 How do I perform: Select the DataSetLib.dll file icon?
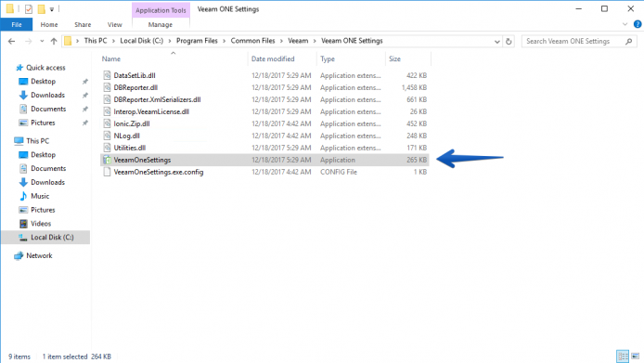108,75
